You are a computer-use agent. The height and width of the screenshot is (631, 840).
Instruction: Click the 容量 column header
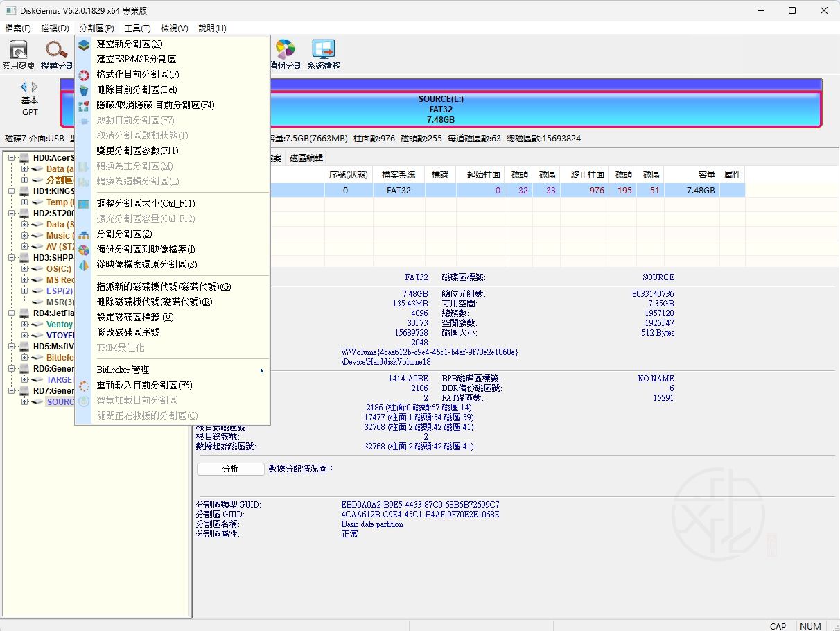pyautogui.click(x=692, y=175)
